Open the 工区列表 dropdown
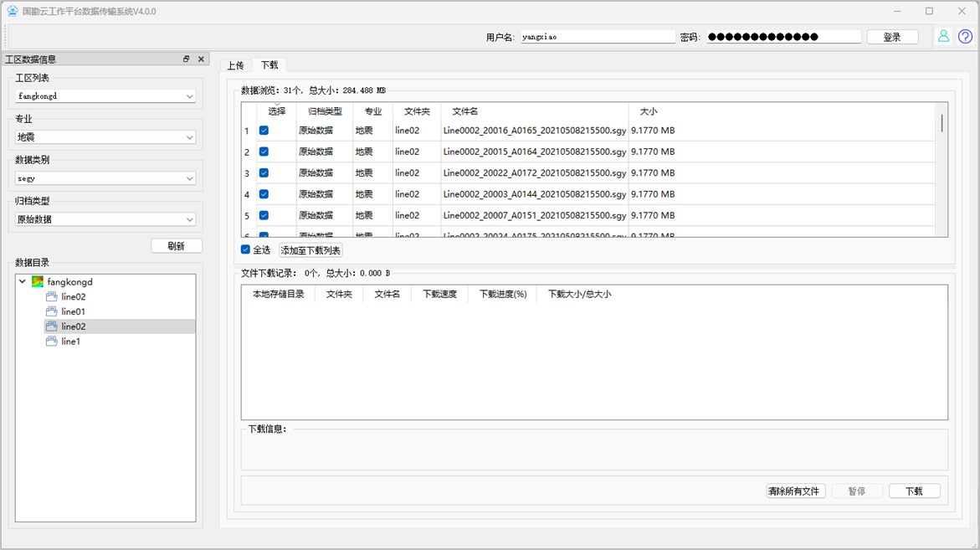Viewport: 980px width, 550px height. [106, 96]
